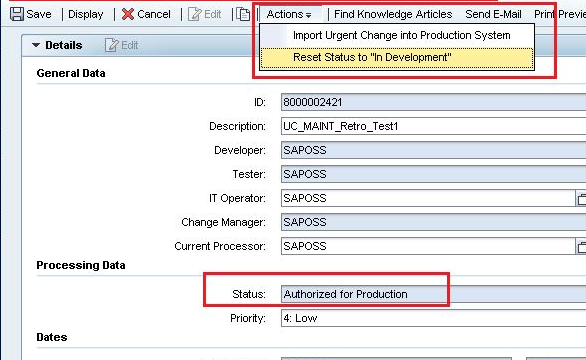The height and width of the screenshot is (360, 586).
Task: Open the Actions dropdown menu
Action: (x=289, y=14)
